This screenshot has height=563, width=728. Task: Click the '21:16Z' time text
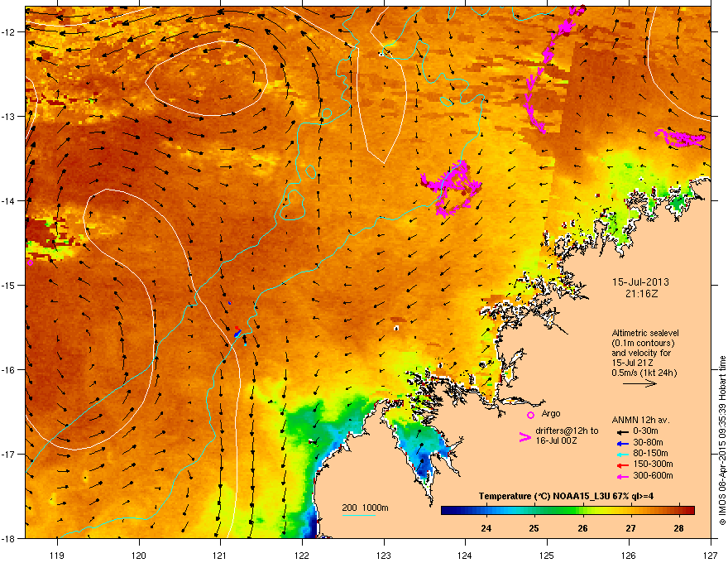(641, 294)
